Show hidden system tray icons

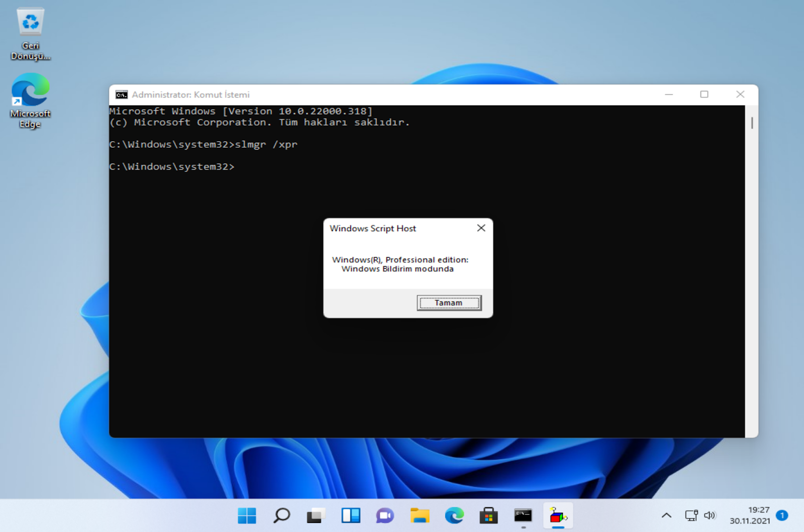point(666,515)
